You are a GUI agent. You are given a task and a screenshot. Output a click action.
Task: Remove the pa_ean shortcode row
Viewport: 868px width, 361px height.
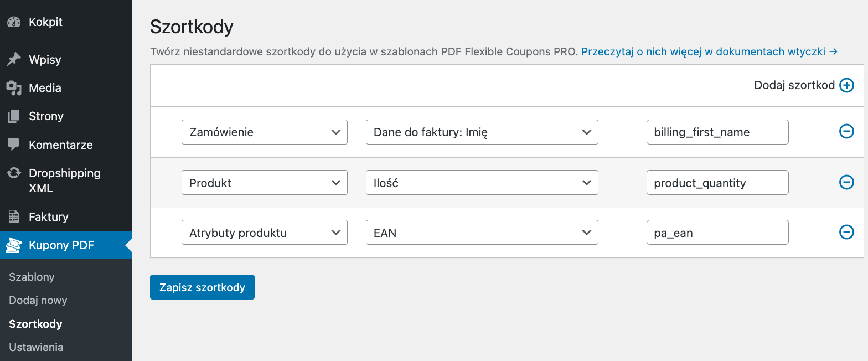click(x=846, y=233)
